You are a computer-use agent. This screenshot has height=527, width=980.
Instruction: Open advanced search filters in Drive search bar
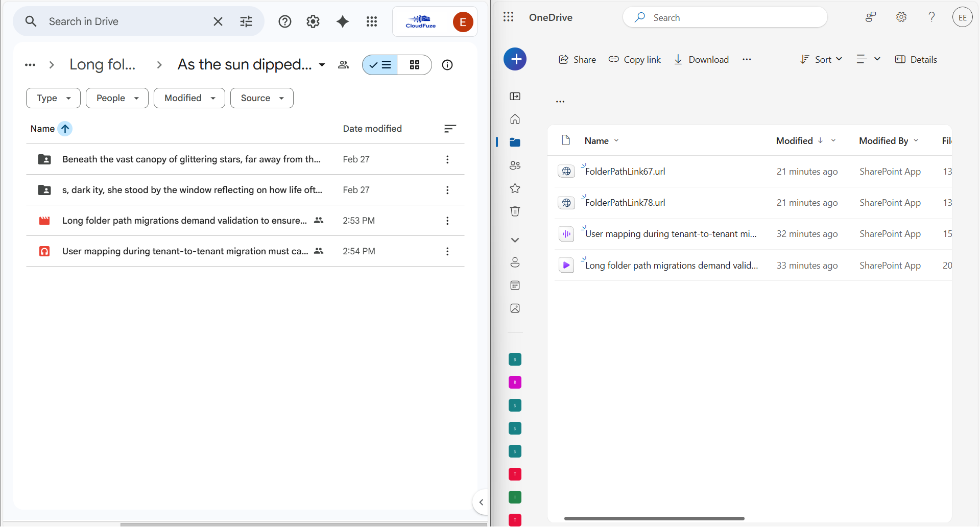pyautogui.click(x=246, y=21)
